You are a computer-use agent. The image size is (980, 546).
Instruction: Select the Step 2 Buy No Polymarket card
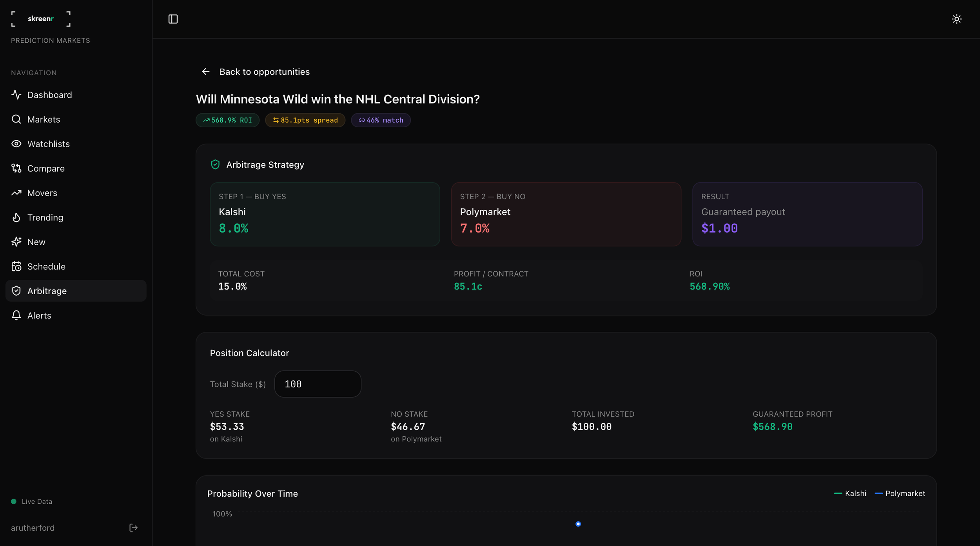(566, 214)
